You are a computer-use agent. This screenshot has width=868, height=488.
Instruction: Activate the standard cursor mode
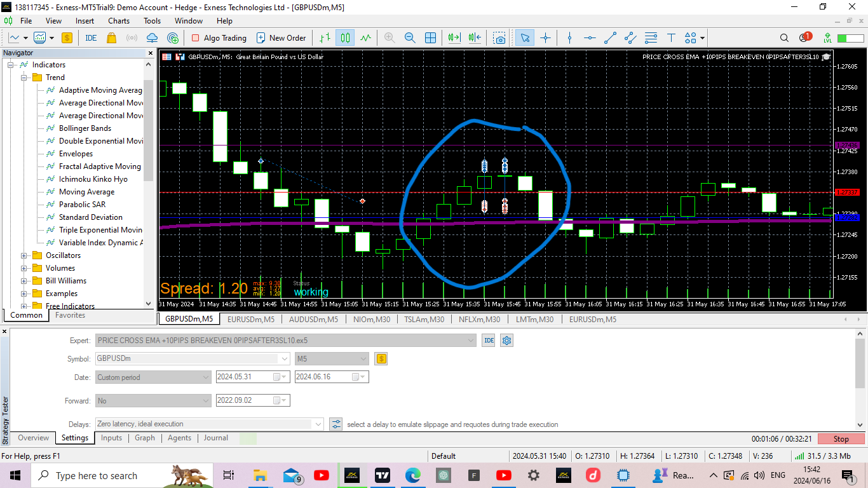click(525, 38)
